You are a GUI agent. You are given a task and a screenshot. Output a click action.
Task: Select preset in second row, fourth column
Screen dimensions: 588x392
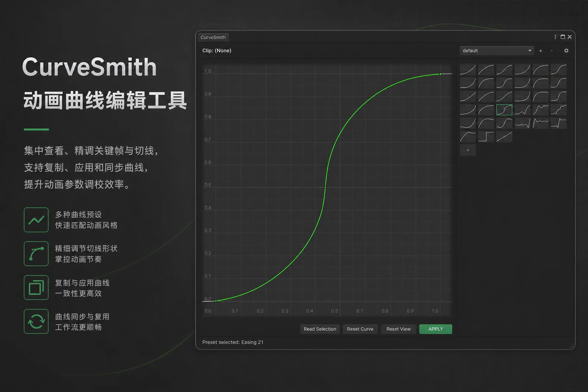pos(522,83)
